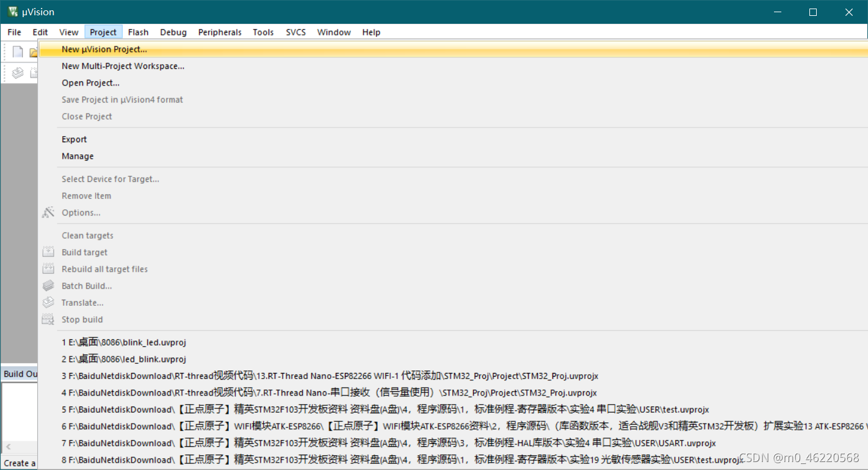Click the Open file folder toolbar icon

point(34,52)
